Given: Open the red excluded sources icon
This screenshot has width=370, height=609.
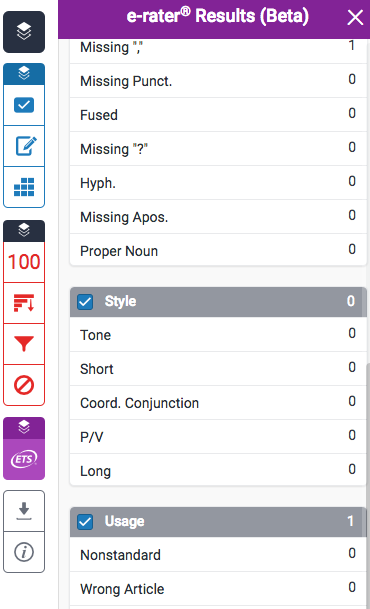Looking at the screenshot, I should click(x=24, y=385).
